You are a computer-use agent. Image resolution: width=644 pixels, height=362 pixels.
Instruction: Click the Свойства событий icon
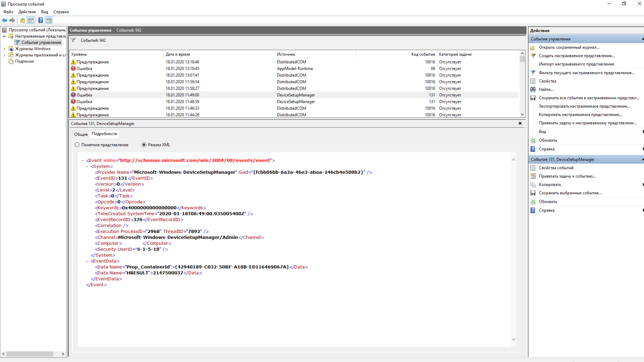533,168
